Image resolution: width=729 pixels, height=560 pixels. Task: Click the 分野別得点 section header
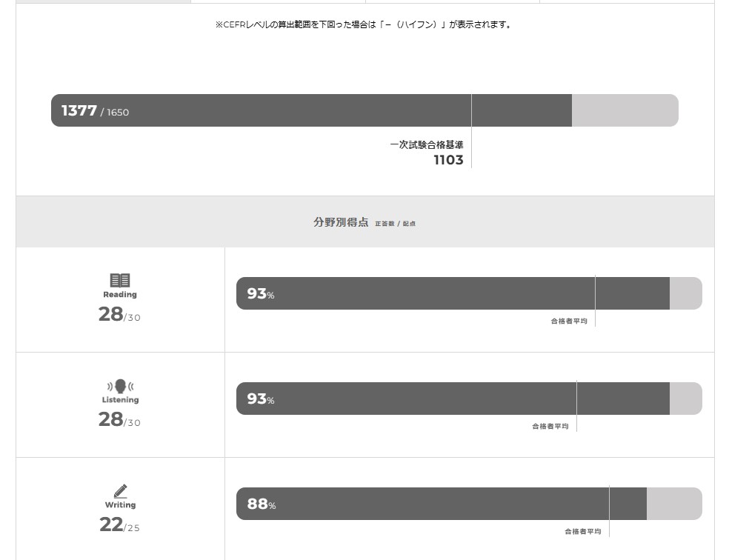click(341, 221)
